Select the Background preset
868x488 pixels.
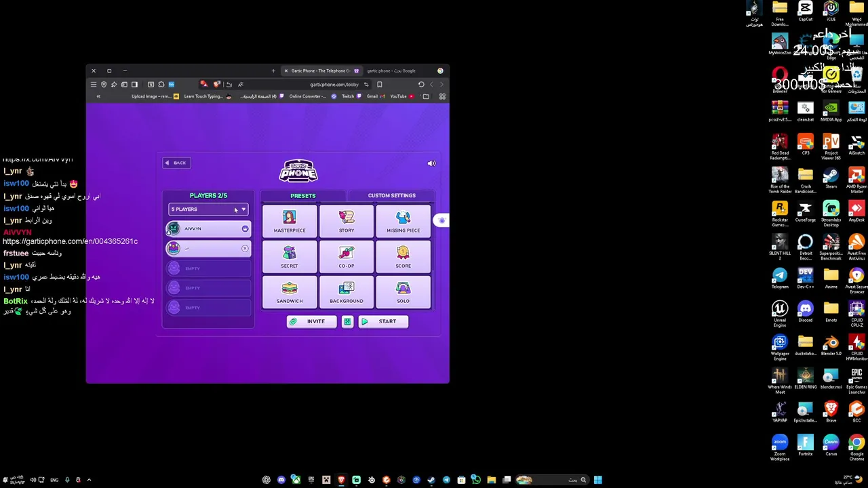tap(347, 291)
